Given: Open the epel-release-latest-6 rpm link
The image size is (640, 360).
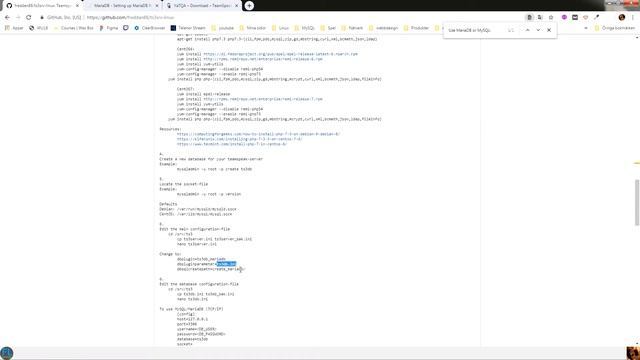Looking at the screenshot, I should click(280, 54).
